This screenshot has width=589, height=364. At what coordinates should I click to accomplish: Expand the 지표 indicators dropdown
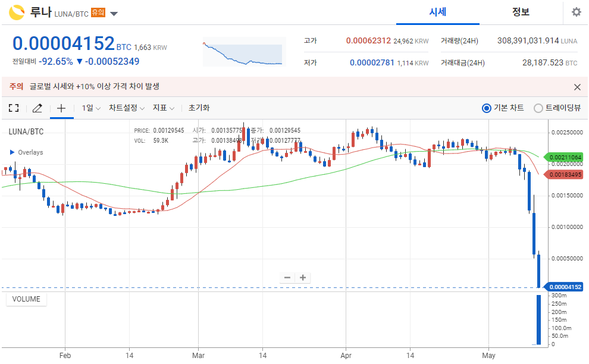coord(164,108)
